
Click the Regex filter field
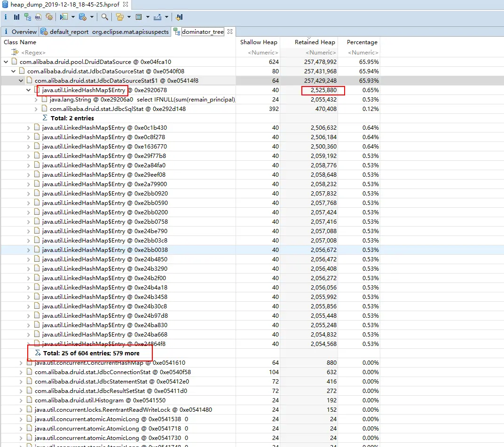point(33,52)
